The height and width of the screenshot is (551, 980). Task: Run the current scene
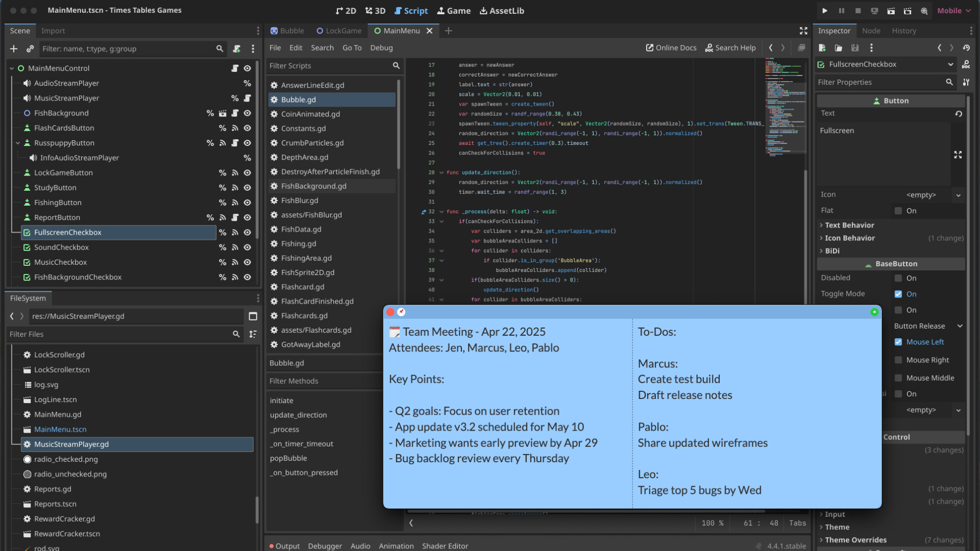tap(874, 10)
